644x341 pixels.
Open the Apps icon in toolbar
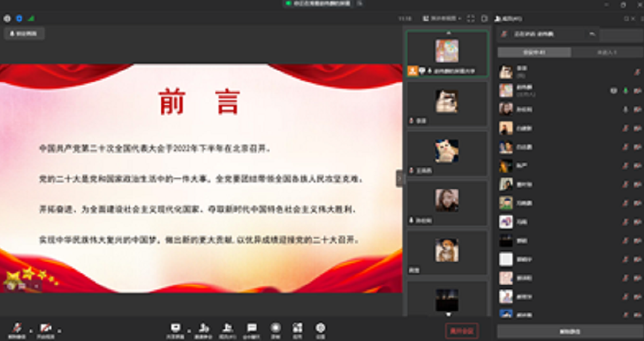298,329
